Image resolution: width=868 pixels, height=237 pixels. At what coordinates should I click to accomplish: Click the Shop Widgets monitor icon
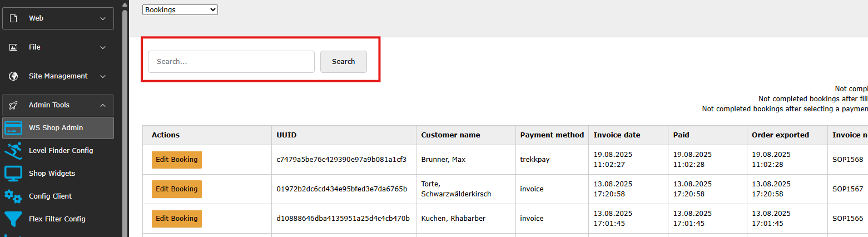coord(13,174)
